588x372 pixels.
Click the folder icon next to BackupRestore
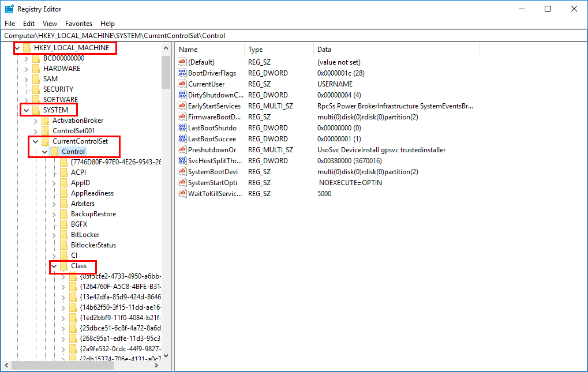point(65,213)
